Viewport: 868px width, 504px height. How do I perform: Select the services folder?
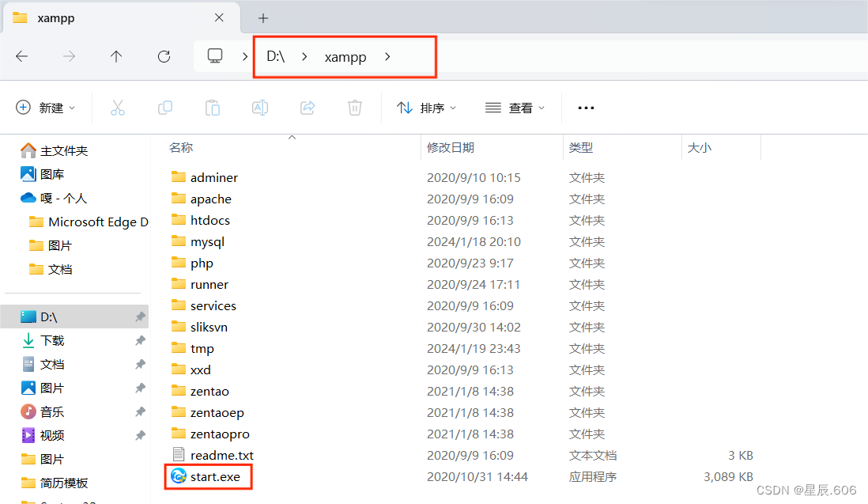coord(204,305)
